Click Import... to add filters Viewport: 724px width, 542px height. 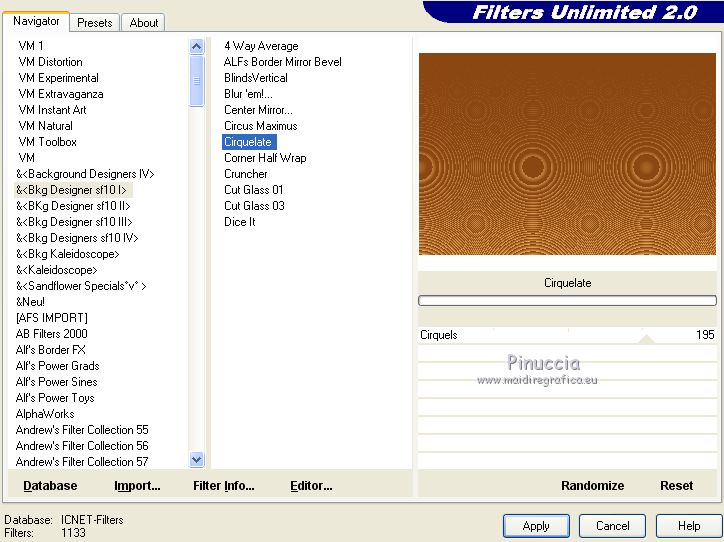(137, 486)
